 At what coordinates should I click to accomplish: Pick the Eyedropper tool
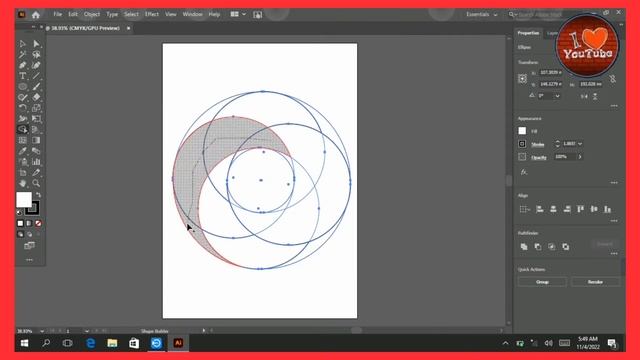(23, 151)
